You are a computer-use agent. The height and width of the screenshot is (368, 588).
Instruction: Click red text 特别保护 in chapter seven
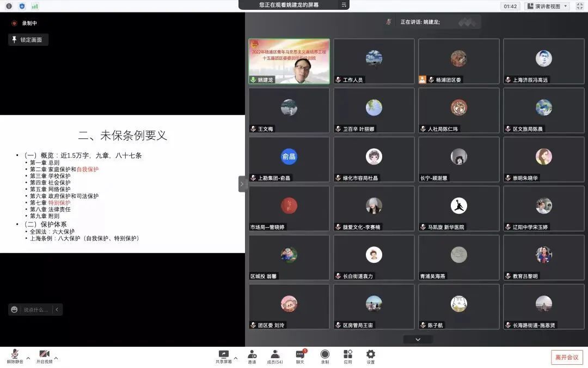[x=59, y=203]
